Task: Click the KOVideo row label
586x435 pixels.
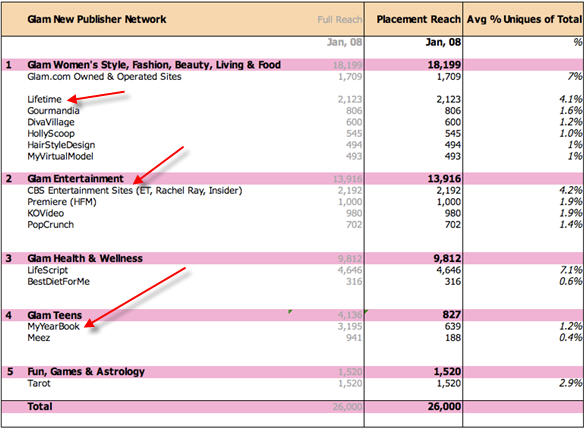Action: pyautogui.click(x=46, y=213)
